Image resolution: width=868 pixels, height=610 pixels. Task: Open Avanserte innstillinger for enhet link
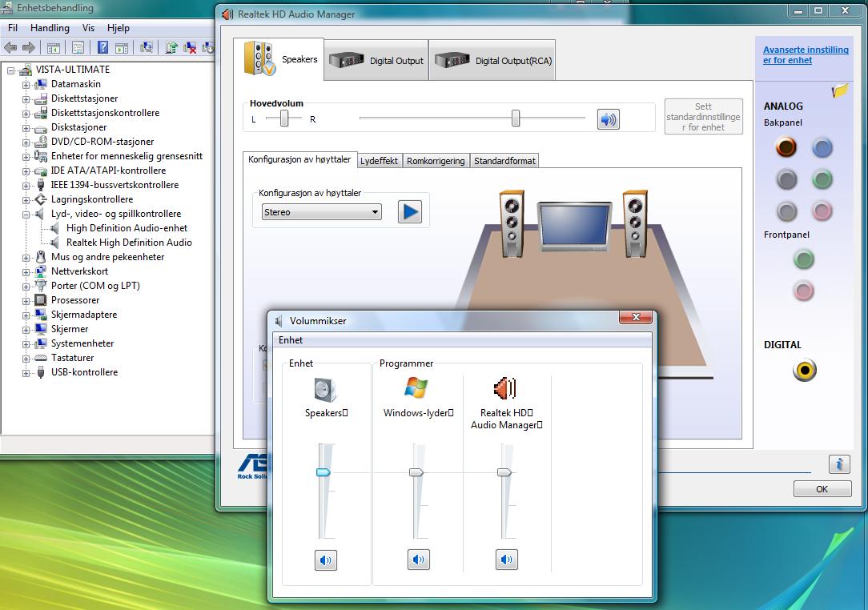pyautogui.click(x=806, y=54)
